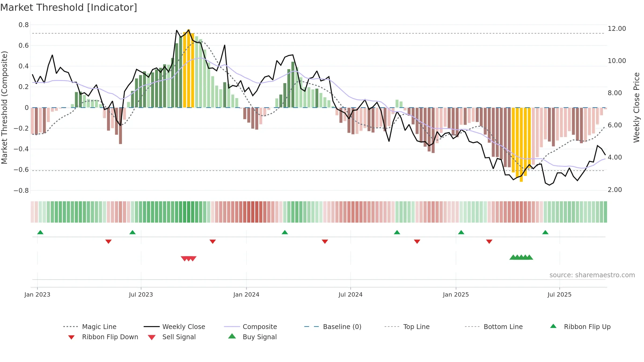Click the Ribbon Flip Up marker at Jan 2025
Screen dimensions: 644x362
(x=461, y=232)
